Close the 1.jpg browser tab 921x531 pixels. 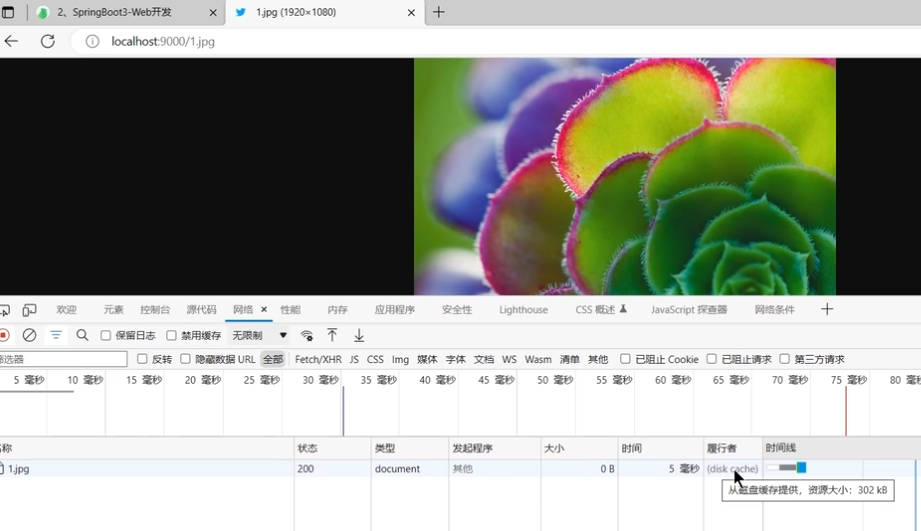click(x=411, y=12)
